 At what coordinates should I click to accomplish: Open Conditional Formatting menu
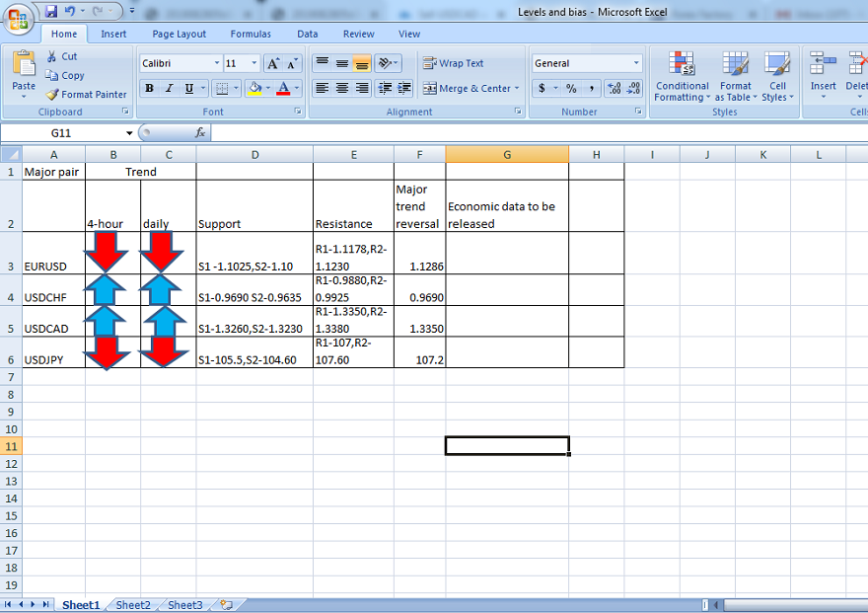[x=682, y=76]
